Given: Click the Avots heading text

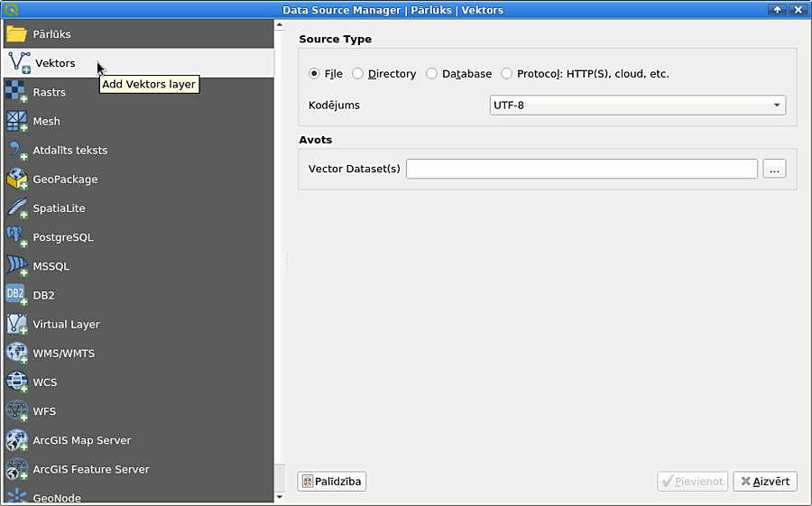Looking at the screenshot, I should 316,140.
